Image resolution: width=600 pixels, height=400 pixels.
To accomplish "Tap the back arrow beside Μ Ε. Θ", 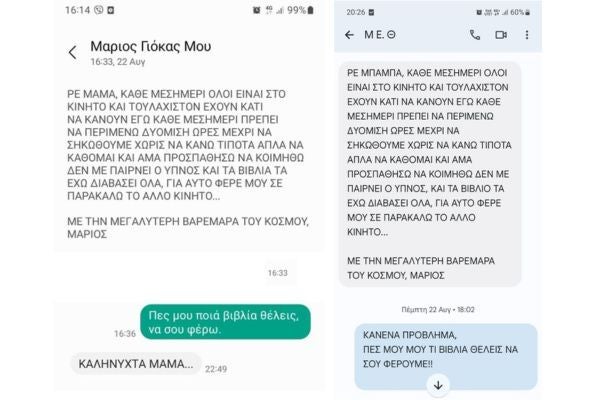I will (x=349, y=35).
